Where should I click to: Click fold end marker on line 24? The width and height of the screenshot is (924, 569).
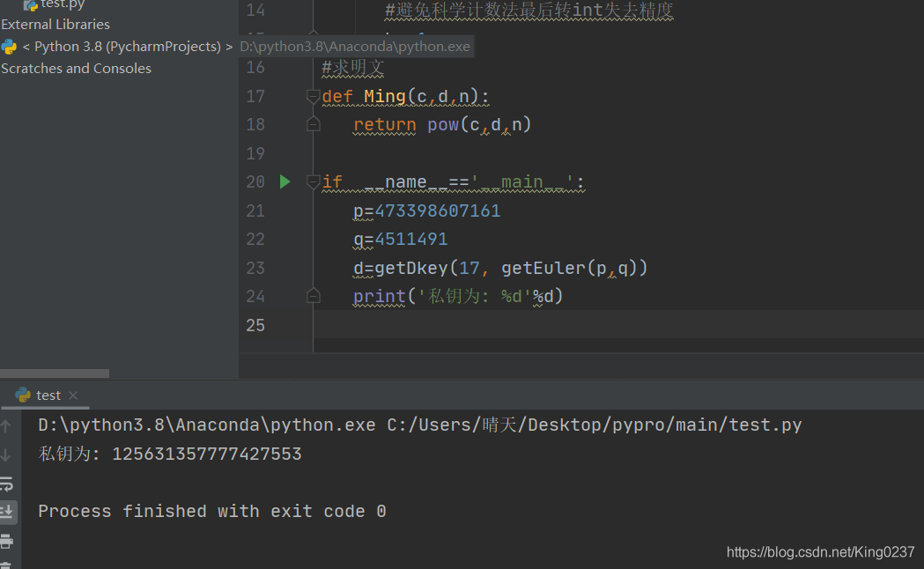coord(313,296)
